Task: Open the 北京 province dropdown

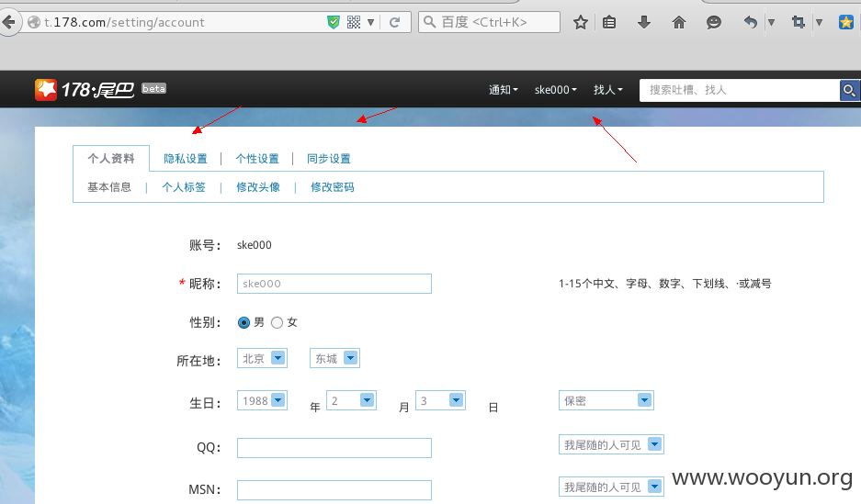Action: (262, 358)
